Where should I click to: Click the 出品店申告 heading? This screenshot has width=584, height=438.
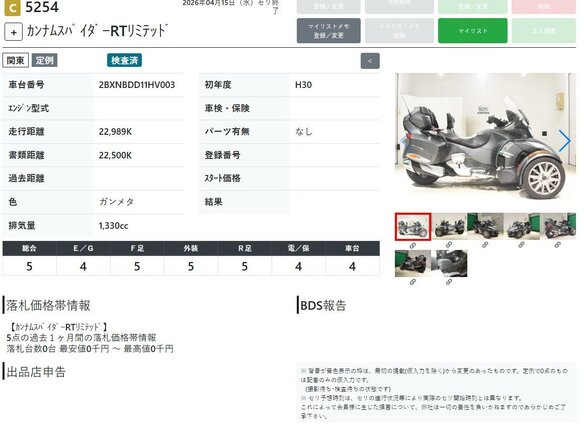tap(36, 372)
